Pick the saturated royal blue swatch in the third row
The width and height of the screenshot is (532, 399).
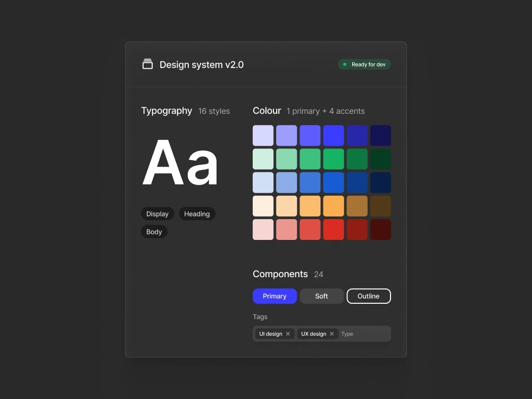(x=334, y=182)
